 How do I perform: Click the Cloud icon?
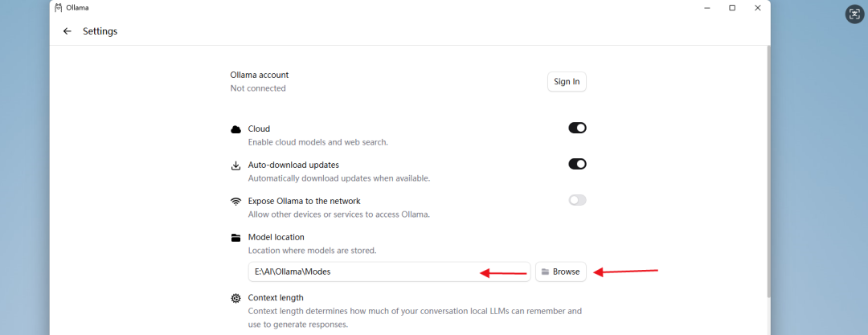235,129
